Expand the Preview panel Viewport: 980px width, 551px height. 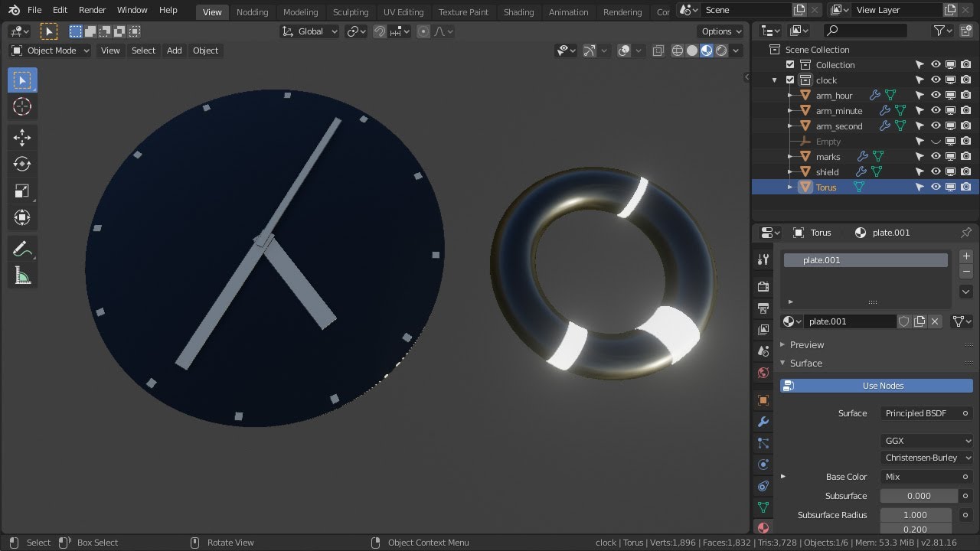point(807,345)
